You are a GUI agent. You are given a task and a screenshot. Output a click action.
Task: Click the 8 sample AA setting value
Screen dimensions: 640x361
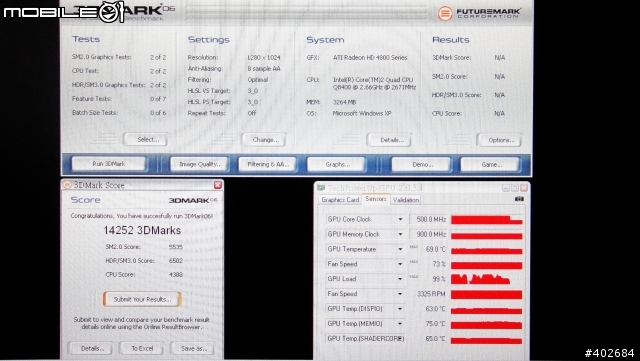pyautogui.click(x=264, y=69)
